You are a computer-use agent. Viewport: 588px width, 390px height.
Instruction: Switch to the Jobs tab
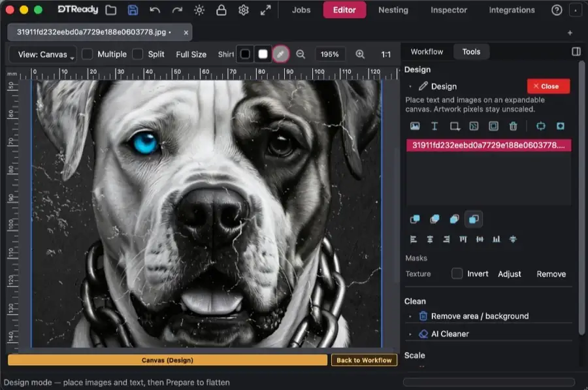(301, 10)
